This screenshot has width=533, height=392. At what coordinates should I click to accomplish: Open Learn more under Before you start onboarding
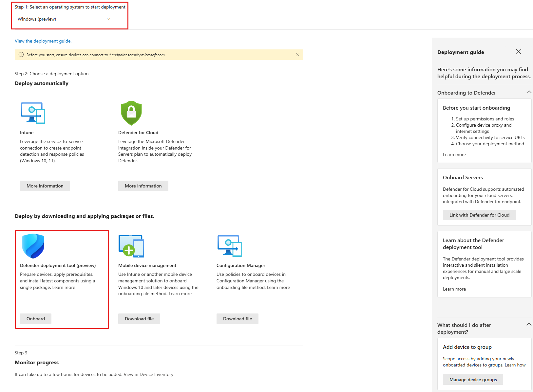pyautogui.click(x=454, y=154)
